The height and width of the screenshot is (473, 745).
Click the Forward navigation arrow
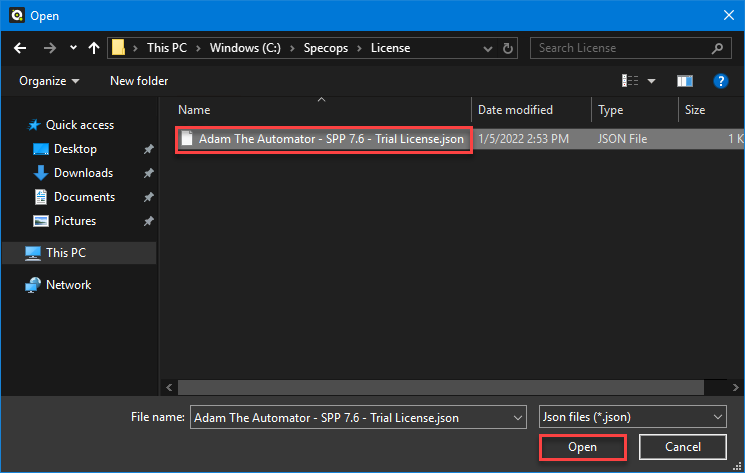coord(50,48)
